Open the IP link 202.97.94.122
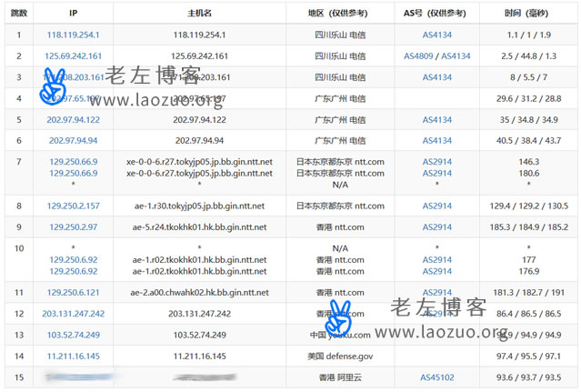This screenshot has width=581, height=392. tap(73, 120)
